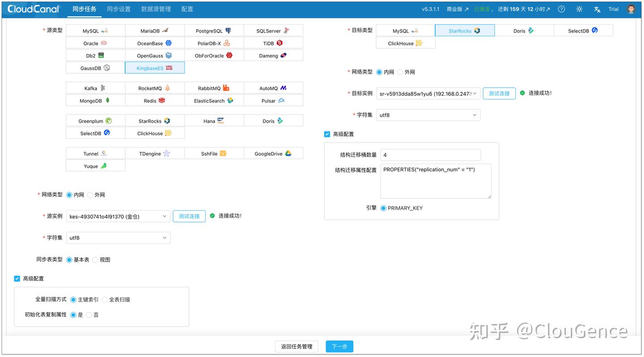Open the help icon in the top bar
Viewport: 644px width, 357px height.
[561, 8]
